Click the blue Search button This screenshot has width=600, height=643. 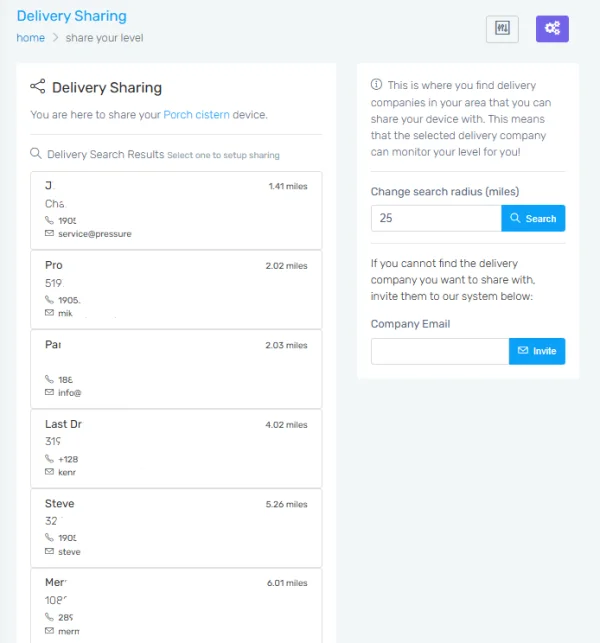[533, 218]
